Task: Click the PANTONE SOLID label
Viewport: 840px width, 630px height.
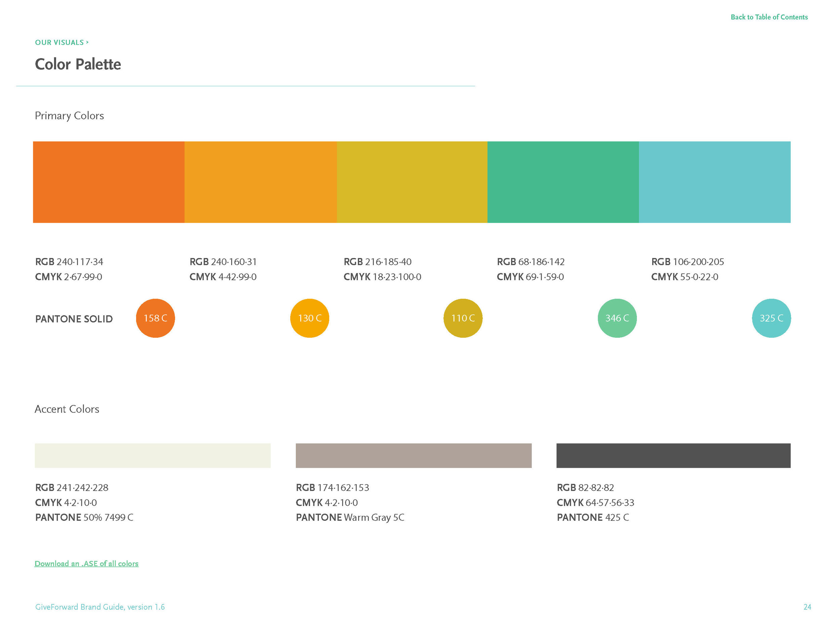Action: (74, 319)
